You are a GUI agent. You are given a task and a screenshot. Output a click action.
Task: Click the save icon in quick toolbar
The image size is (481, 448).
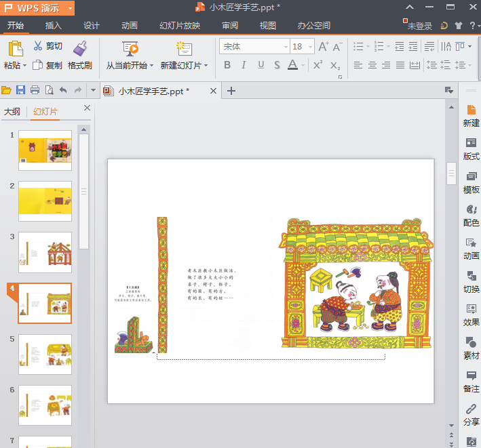pyautogui.click(x=20, y=90)
